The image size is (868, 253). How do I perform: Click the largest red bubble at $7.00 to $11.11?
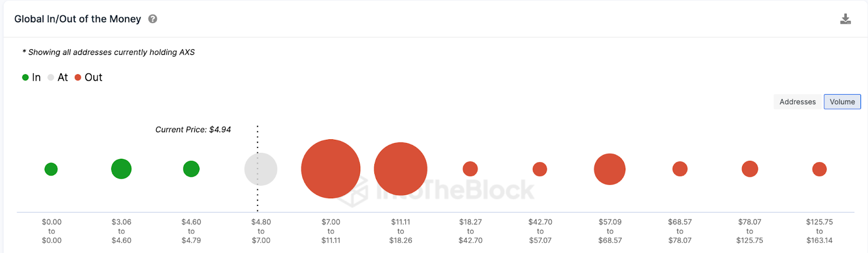pyautogui.click(x=331, y=169)
